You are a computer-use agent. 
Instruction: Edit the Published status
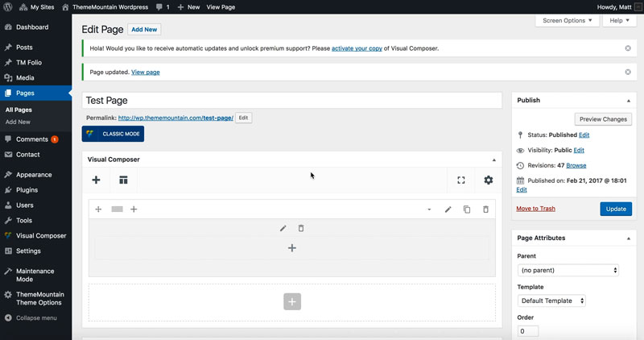click(584, 135)
